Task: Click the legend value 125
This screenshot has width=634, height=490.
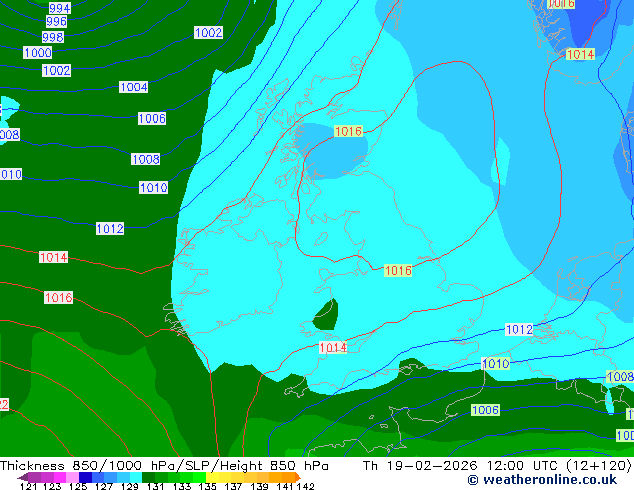Action: pyautogui.click(x=78, y=486)
